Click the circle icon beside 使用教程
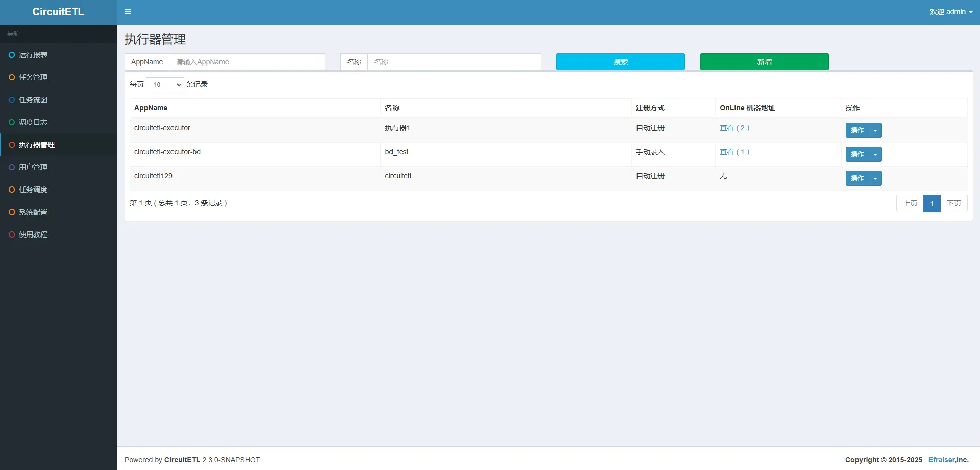The image size is (980, 470). [12, 234]
